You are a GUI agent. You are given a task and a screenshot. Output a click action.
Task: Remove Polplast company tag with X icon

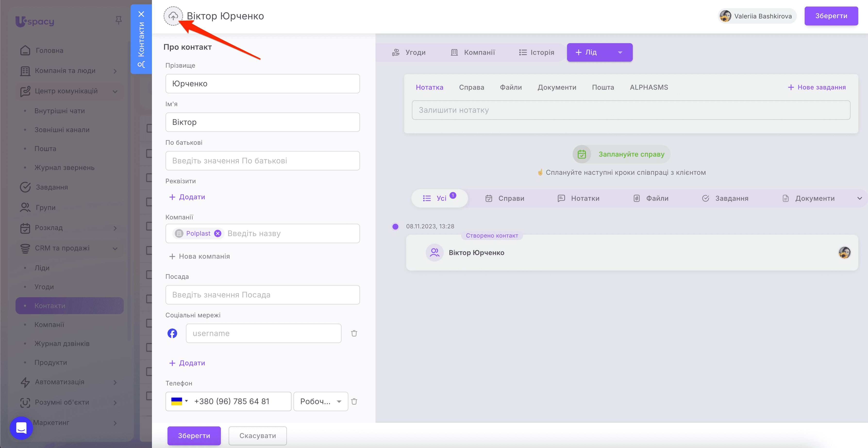(218, 233)
